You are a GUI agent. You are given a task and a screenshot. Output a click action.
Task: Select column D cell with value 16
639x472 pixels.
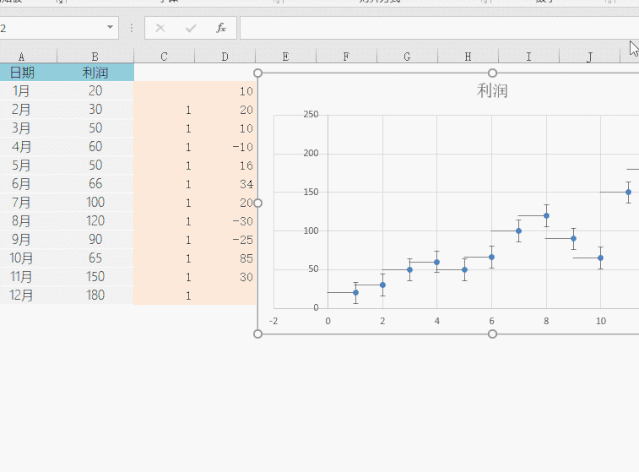pos(225,165)
